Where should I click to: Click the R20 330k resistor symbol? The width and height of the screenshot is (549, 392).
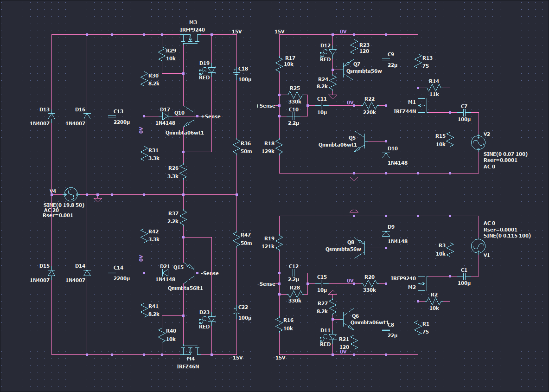coord(370,283)
